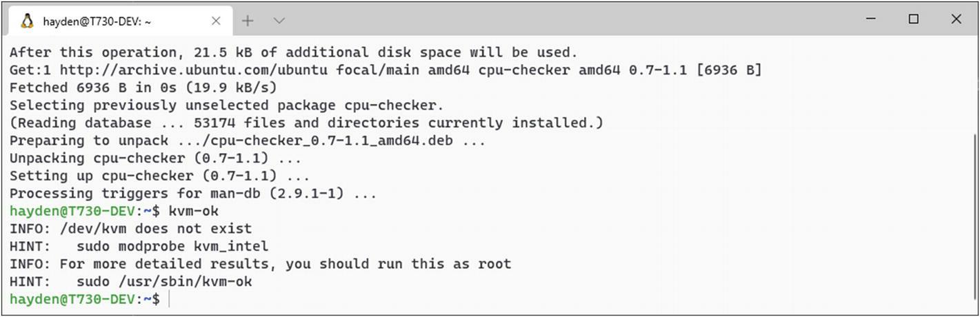
Task: Close the hayden@T730-DEV tab
Action: coord(216,21)
